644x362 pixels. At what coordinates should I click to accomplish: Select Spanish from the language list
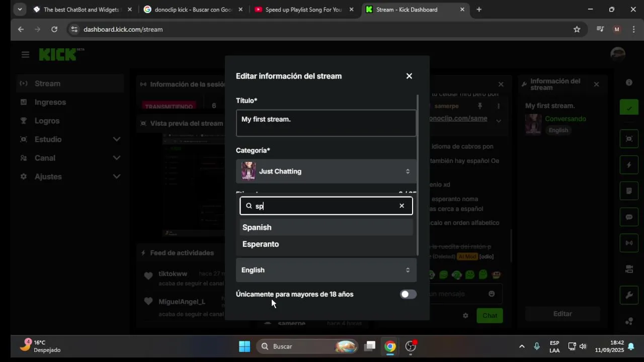[x=326, y=227]
